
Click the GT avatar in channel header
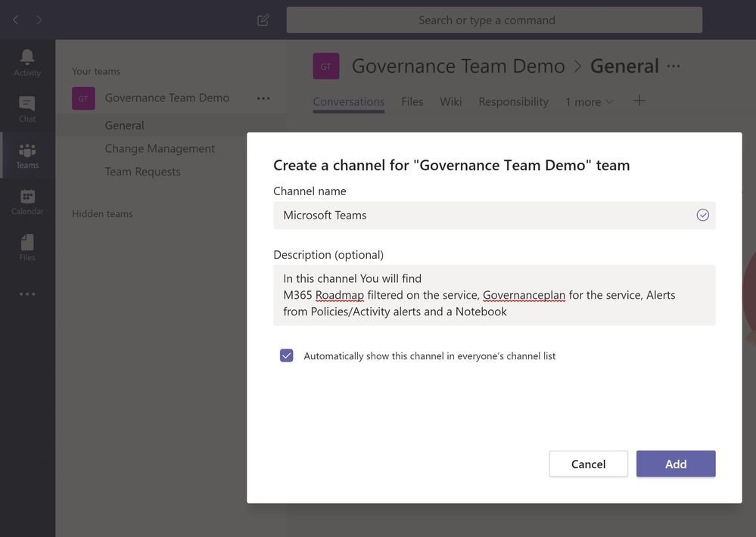click(x=326, y=66)
